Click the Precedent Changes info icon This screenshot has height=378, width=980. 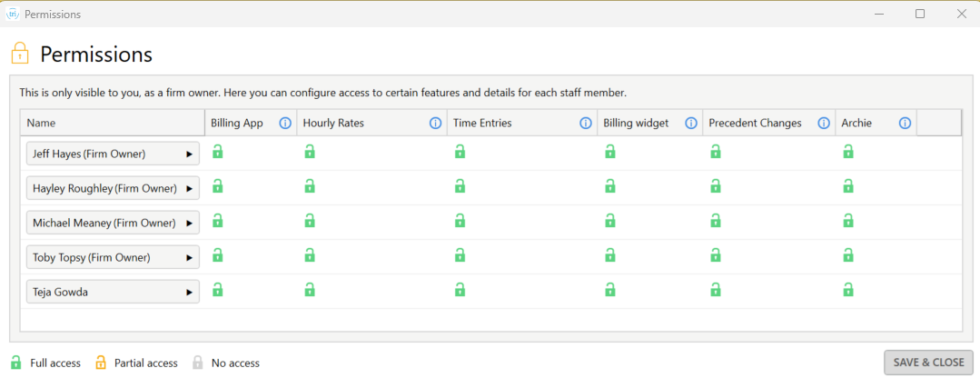824,123
